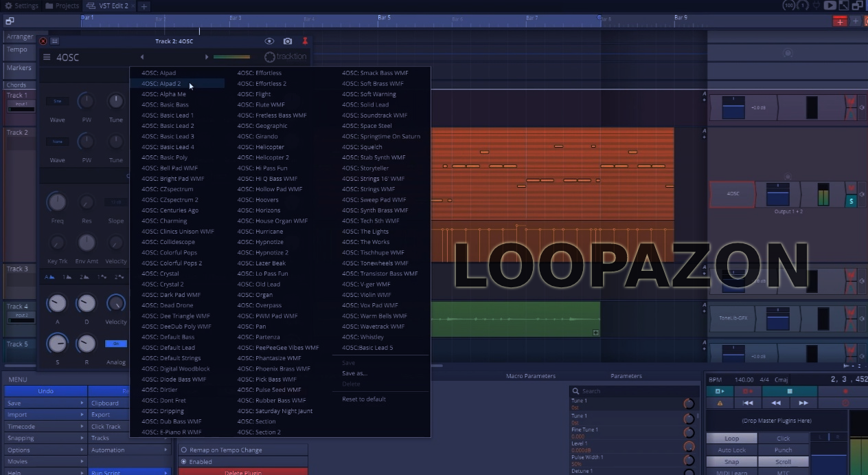Viewport: 868px width, 475px height.
Task: Toggle the Loop button
Action: [731, 439]
